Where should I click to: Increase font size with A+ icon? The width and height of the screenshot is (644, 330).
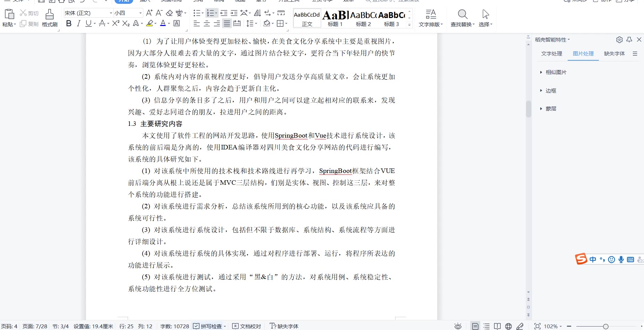[x=149, y=13]
